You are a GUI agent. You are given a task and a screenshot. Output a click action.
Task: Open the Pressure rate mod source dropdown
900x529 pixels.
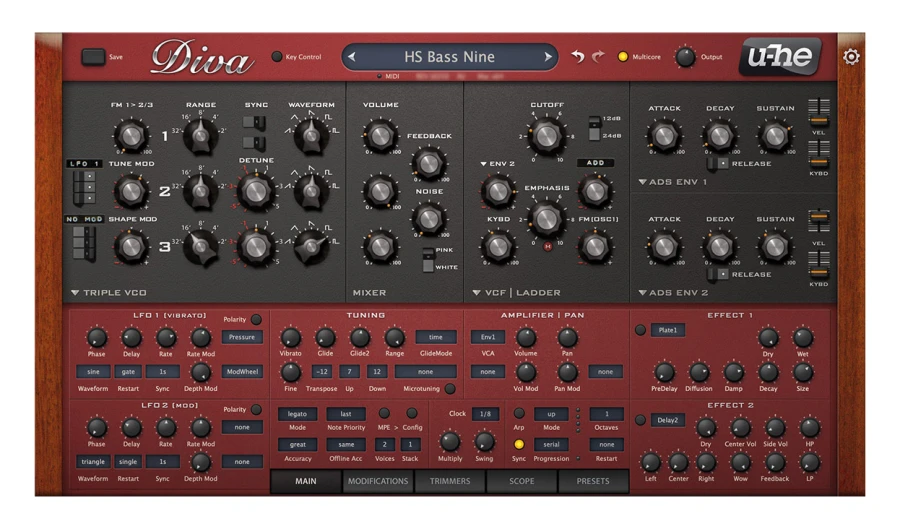242,337
